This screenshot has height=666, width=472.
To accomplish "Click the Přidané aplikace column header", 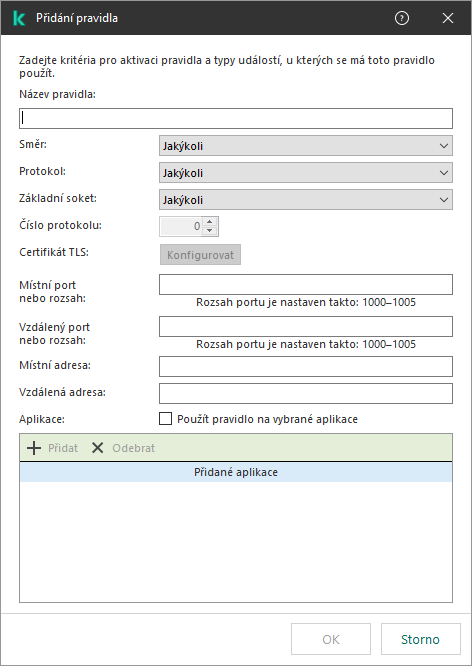I will click(x=236, y=472).
